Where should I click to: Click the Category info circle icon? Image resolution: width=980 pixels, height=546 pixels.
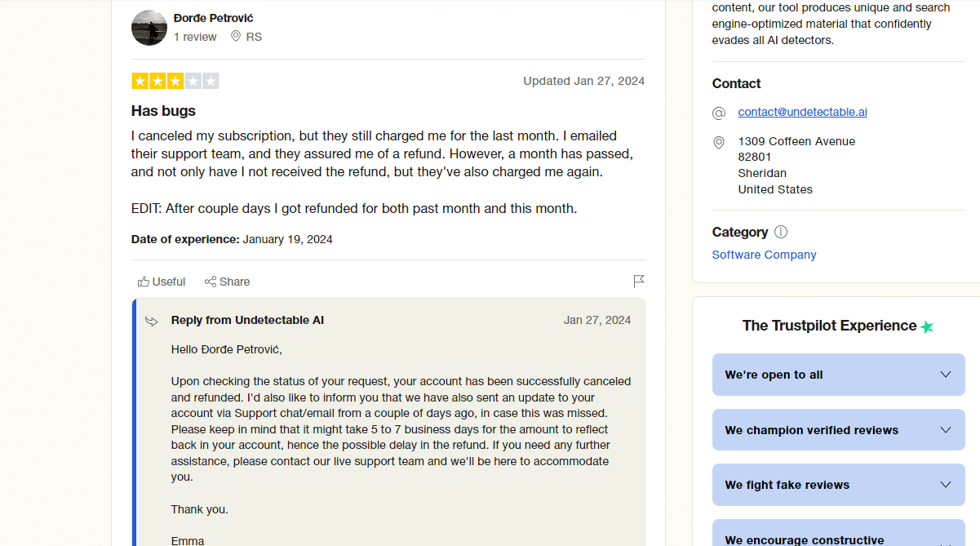[x=781, y=232]
